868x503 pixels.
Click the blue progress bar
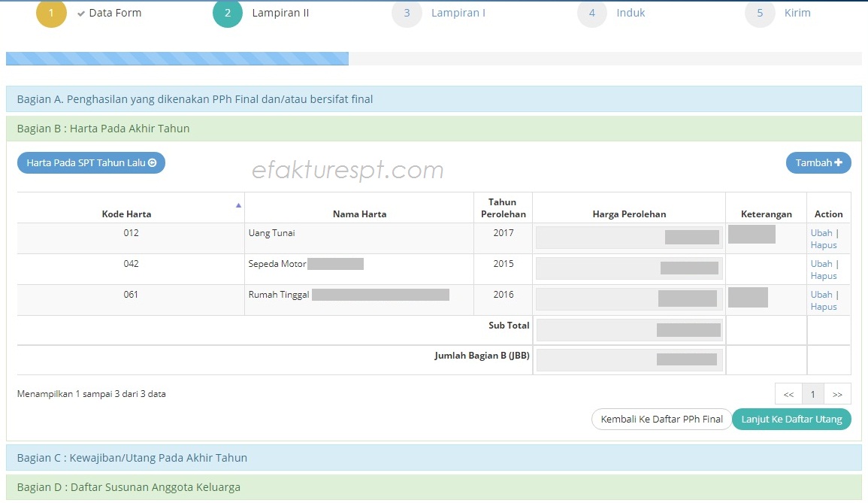[x=177, y=56]
